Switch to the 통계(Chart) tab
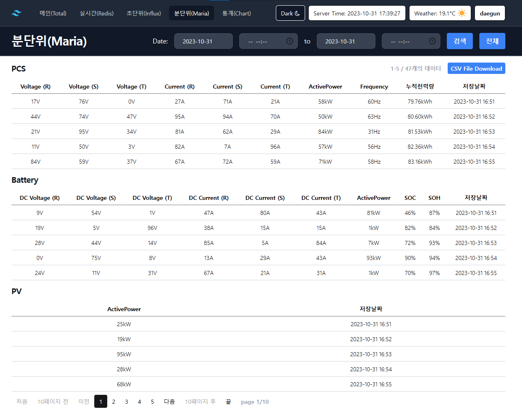The image size is (522, 420). pos(236,13)
